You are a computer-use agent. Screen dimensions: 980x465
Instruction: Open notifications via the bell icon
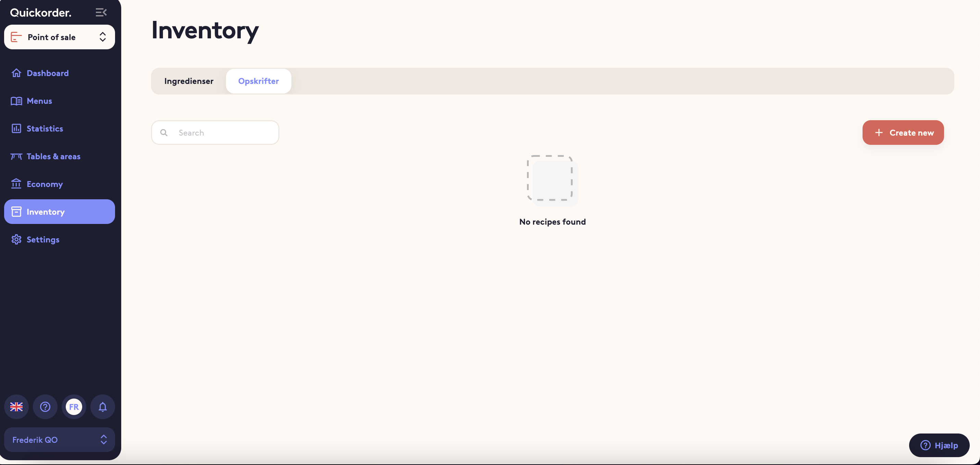103,407
